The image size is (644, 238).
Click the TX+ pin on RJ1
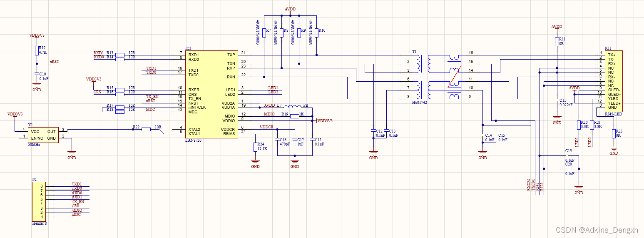[612, 55]
